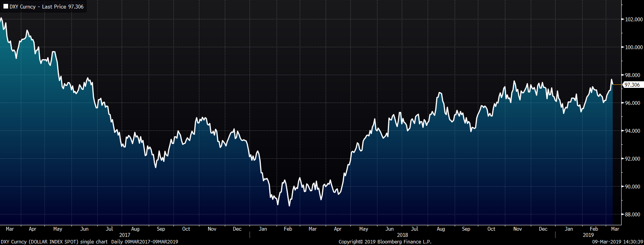This screenshot has height=245, width=644.
Task: Click the 97.306 last price tag
Action: [x=632, y=85]
